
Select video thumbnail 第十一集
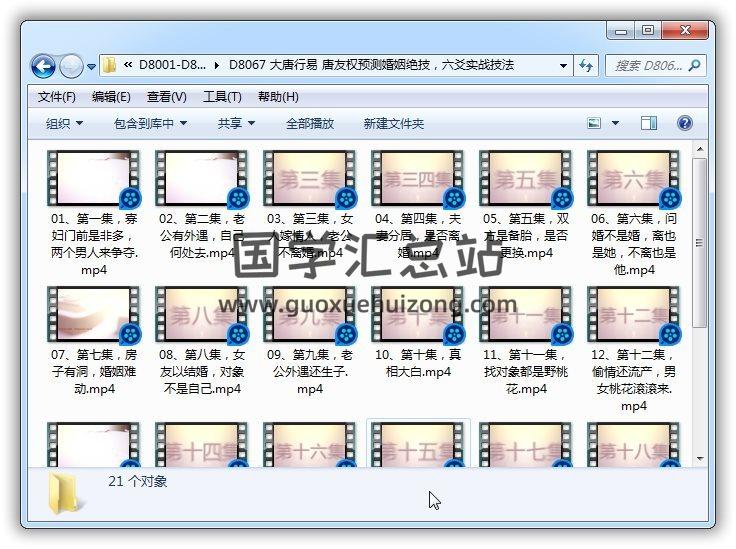coord(526,314)
